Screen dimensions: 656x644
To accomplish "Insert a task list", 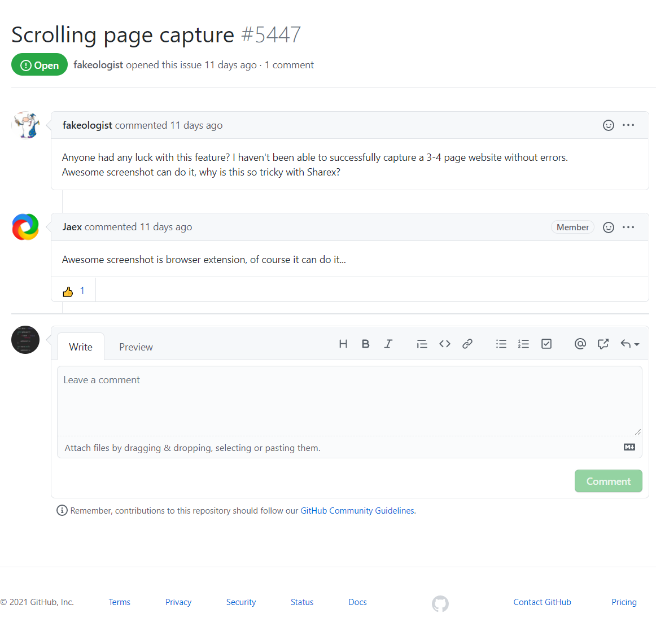I will pyautogui.click(x=546, y=344).
